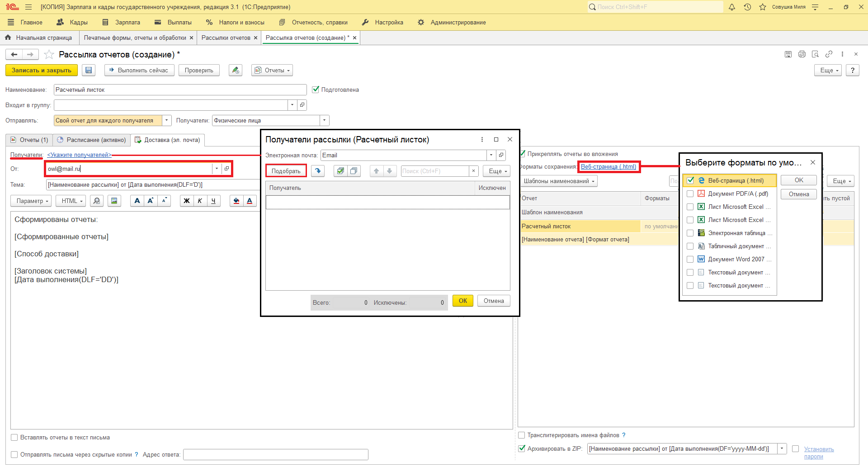Viewport: 868px width, 467px height.
Task: Increase font size in the email editor
Action: [x=151, y=201]
